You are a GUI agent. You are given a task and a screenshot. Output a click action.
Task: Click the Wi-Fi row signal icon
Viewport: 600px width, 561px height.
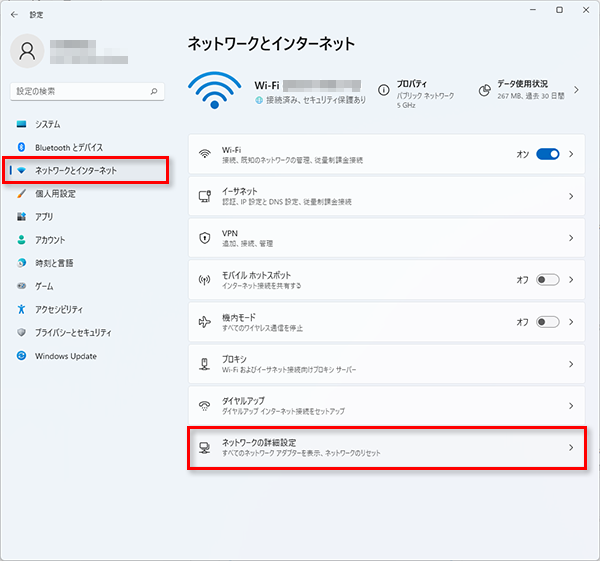pos(205,154)
